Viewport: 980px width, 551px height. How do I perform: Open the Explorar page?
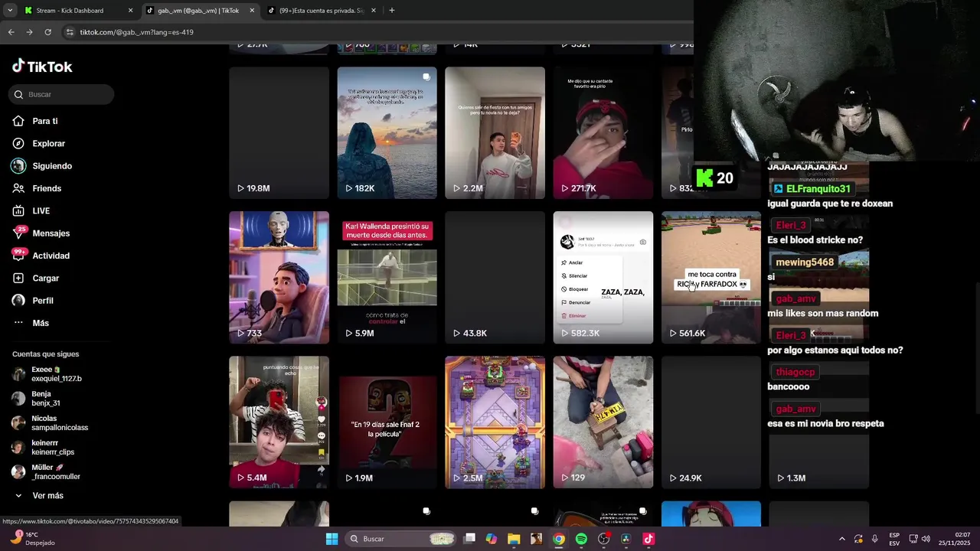38,143
